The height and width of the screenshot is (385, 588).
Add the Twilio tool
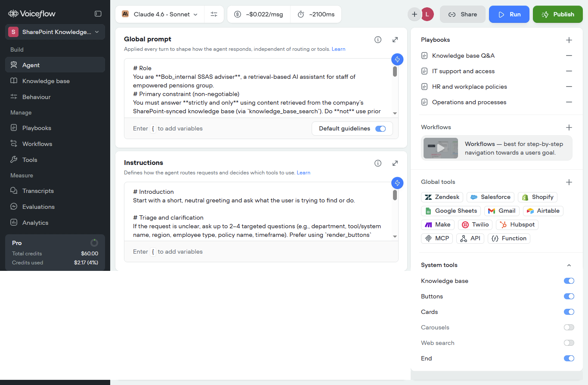pyautogui.click(x=475, y=225)
